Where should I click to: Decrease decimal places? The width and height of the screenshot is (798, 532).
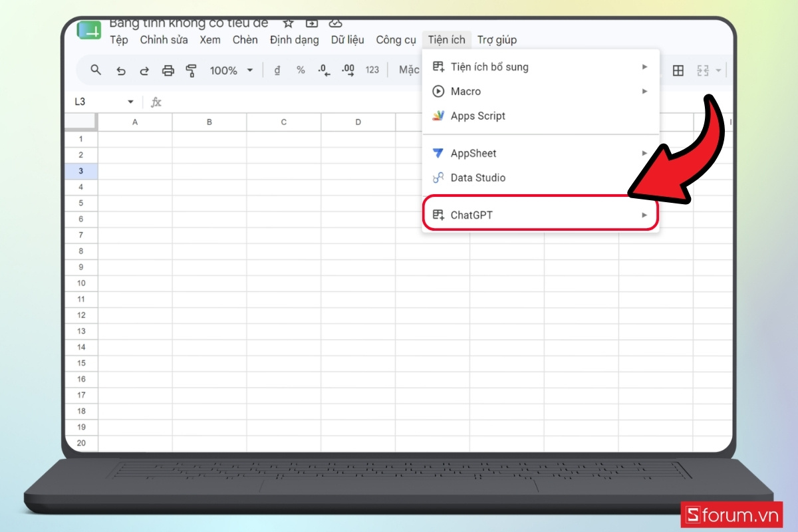click(x=324, y=70)
